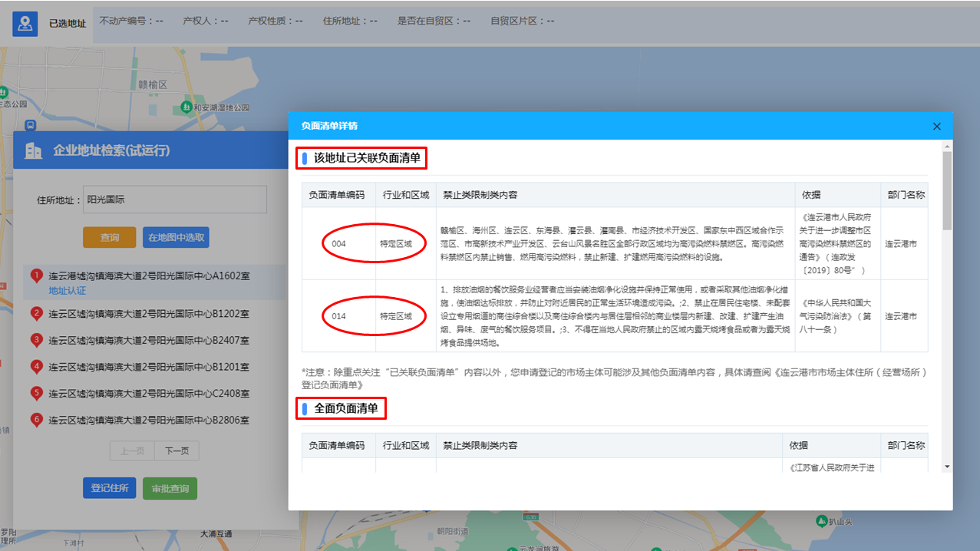Click the map-pin logo icon beside 已选地址
The image size is (980, 551).
(x=26, y=23)
